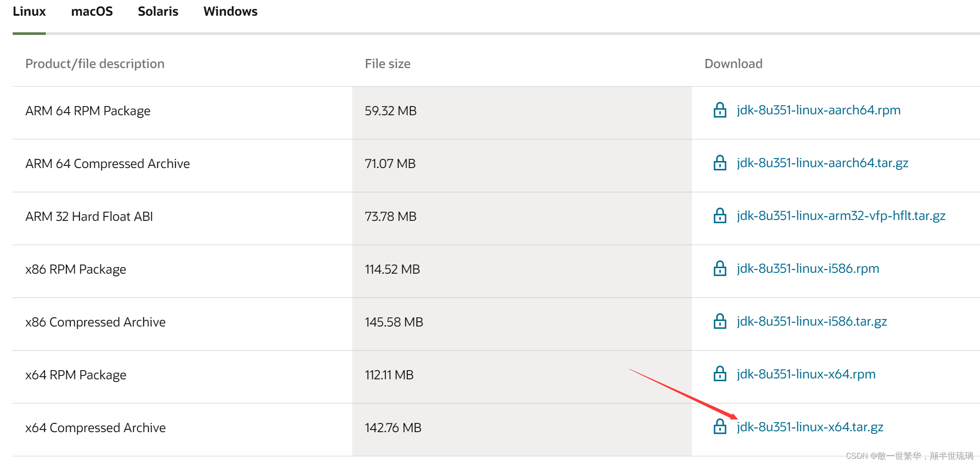Click lock icon beside jdk-8u351-linux-x64.tar.gz
Image resolution: width=980 pixels, height=464 pixels.
720,427
